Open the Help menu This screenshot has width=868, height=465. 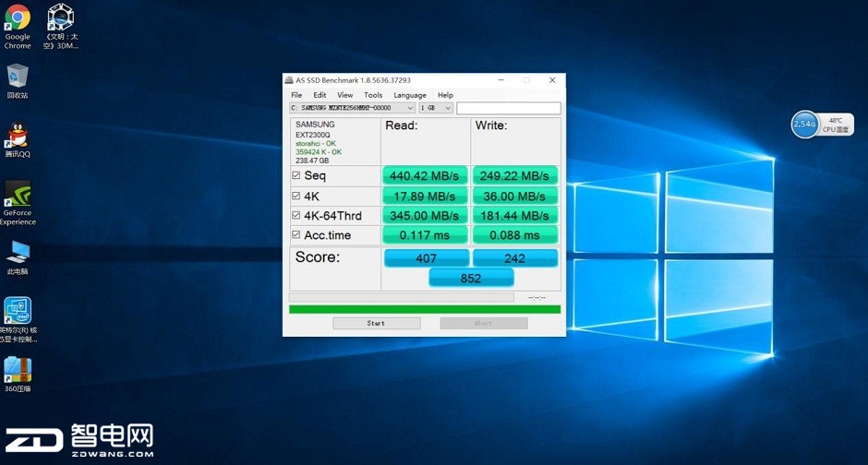coord(445,95)
